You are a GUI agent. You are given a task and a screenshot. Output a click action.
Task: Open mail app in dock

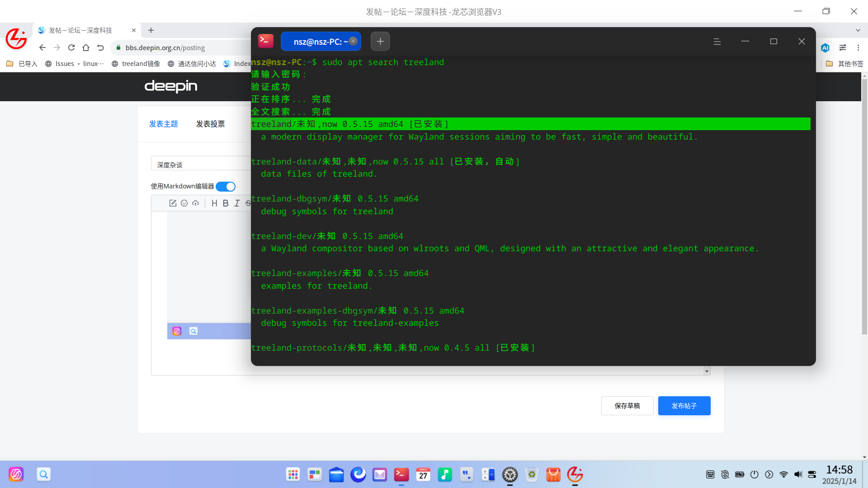click(x=380, y=474)
